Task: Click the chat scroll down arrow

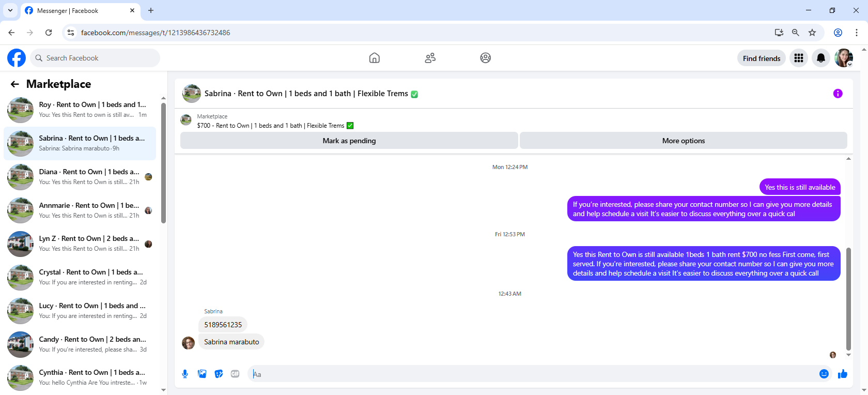Action: (x=848, y=355)
